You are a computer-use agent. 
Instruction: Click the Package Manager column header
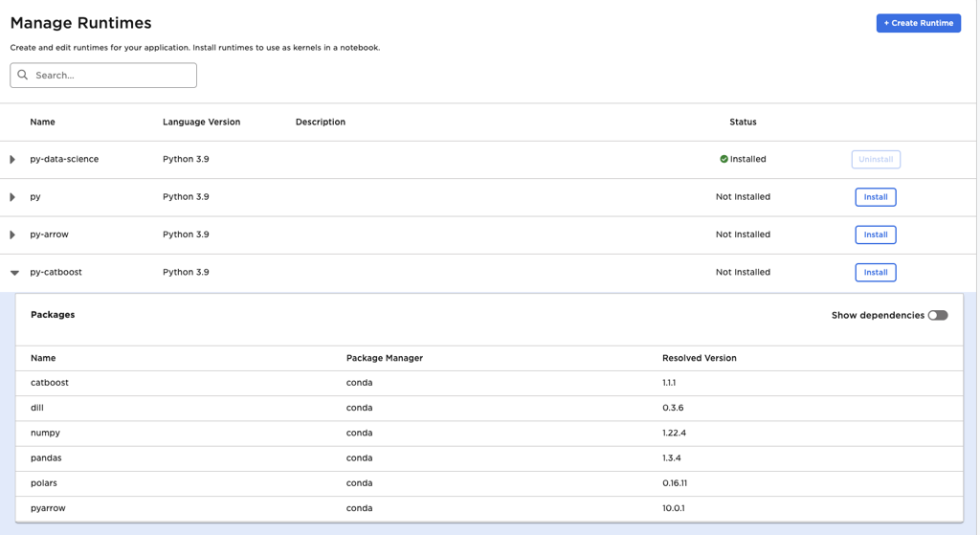[384, 358]
